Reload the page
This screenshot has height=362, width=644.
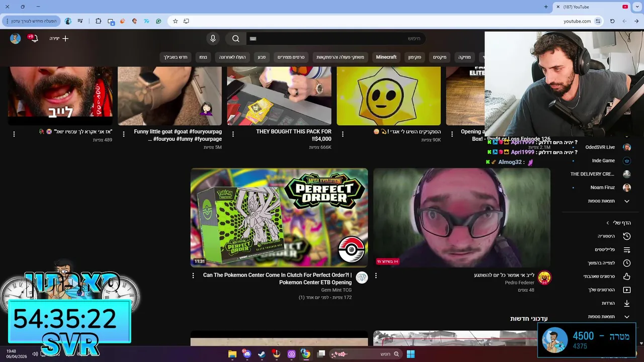click(x=612, y=21)
